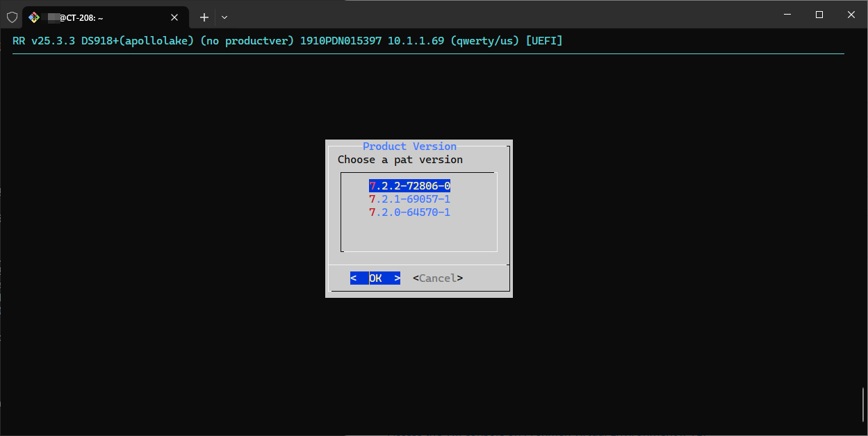Choose pat version 7.2.1-69057-1
This screenshot has width=868, height=436.
(409, 199)
